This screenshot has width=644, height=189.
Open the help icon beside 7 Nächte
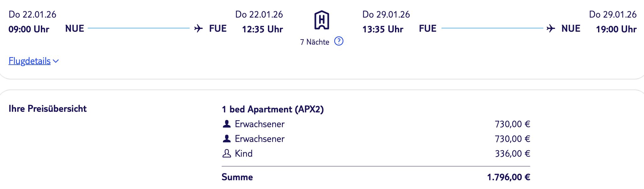[x=339, y=41]
